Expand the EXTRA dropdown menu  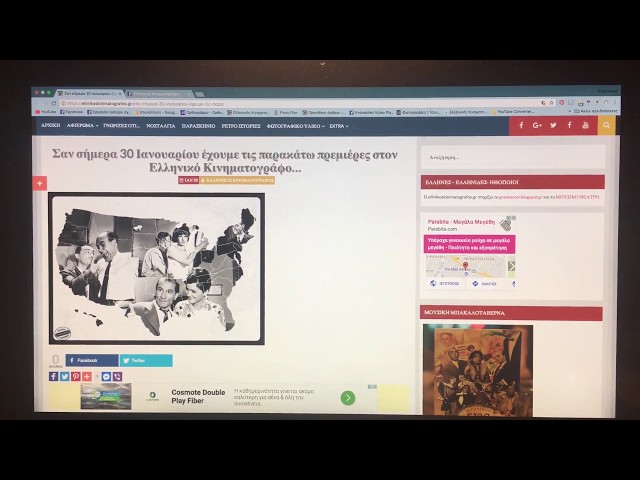(339, 126)
